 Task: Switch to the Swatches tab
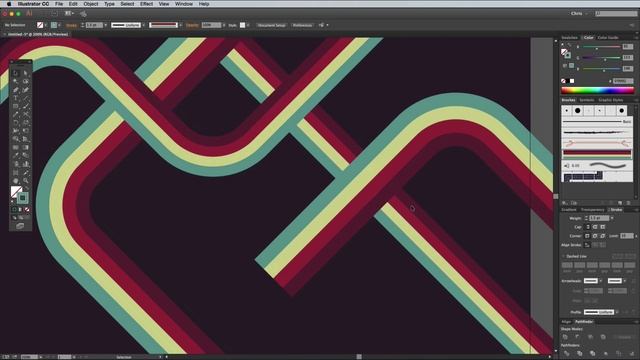coord(569,38)
